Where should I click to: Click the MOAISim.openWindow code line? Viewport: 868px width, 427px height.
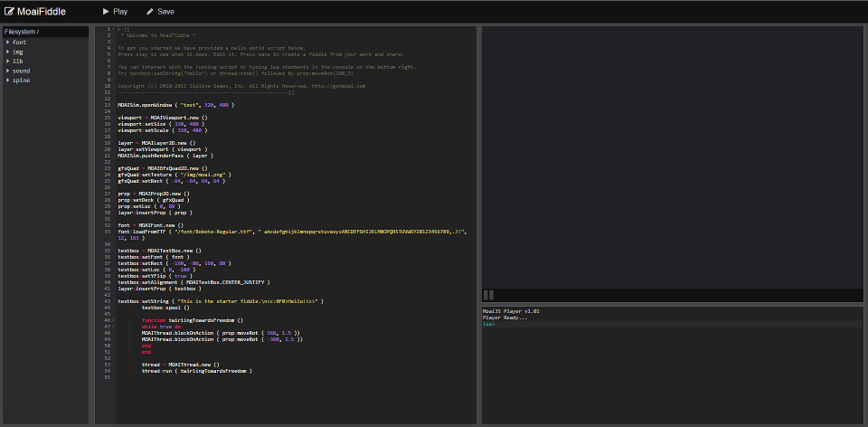coord(176,105)
